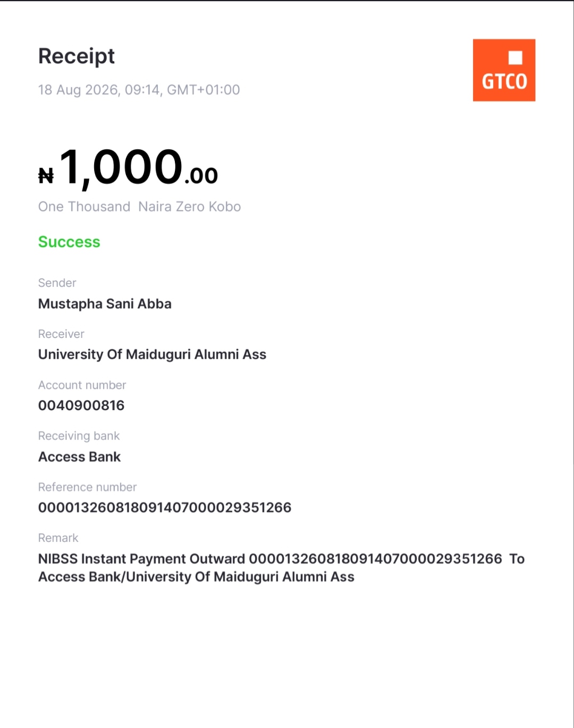Viewport: 574px width, 728px height.
Task: Click the 1,000.00 amount figure
Action: click(139, 167)
